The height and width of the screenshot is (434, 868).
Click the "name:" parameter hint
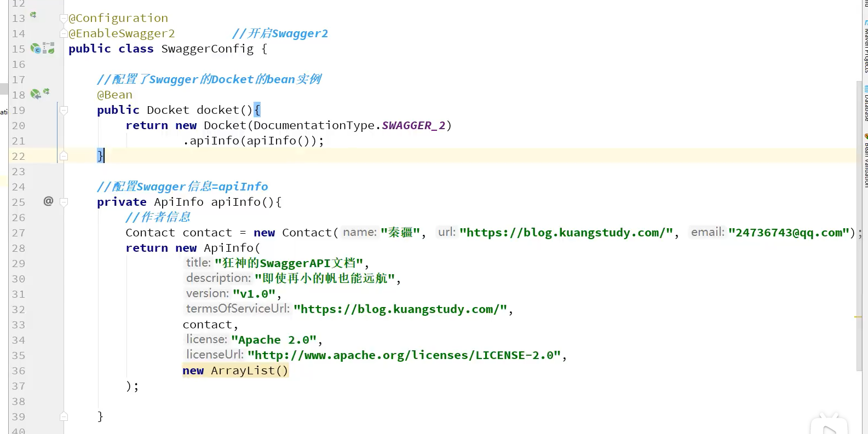coord(360,232)
